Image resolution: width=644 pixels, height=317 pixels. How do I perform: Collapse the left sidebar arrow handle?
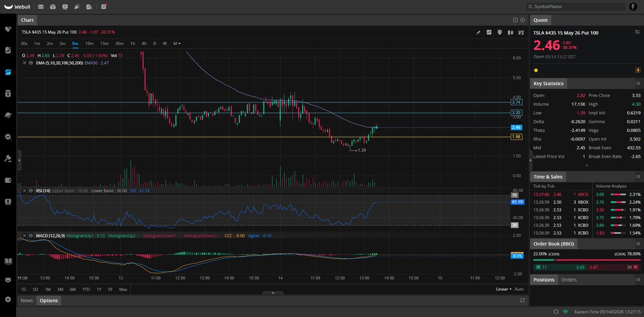coord(19,160)
